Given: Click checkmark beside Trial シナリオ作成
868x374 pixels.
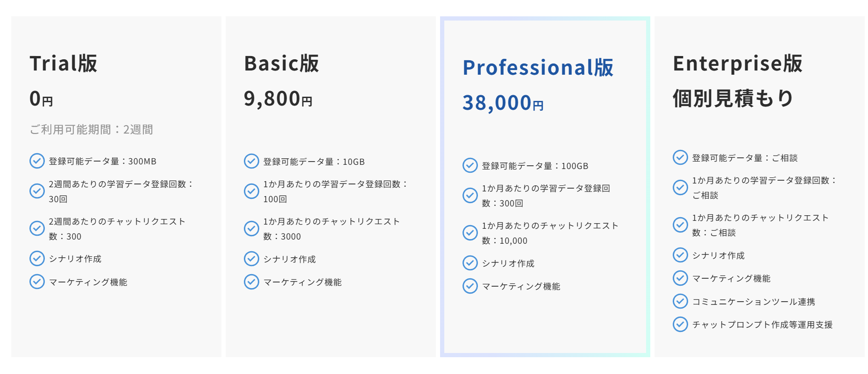Looking at the screenshot, I should [x=37, y=258].
